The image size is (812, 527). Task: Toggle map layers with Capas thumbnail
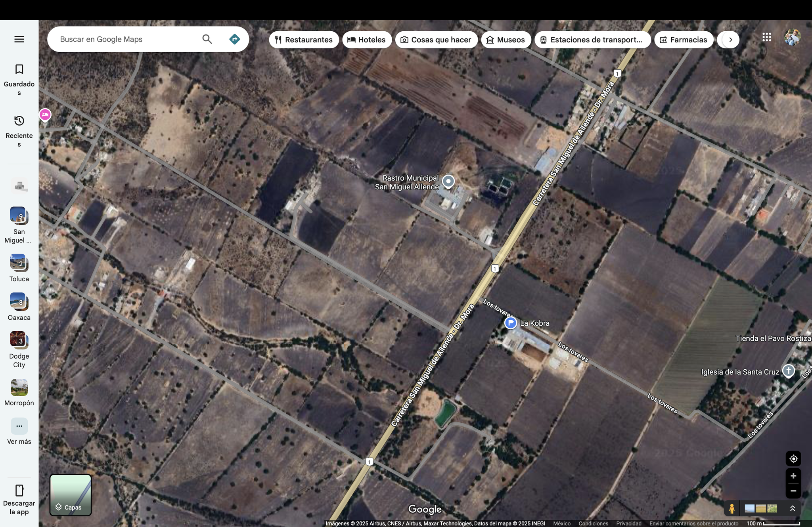click(71, 495)
